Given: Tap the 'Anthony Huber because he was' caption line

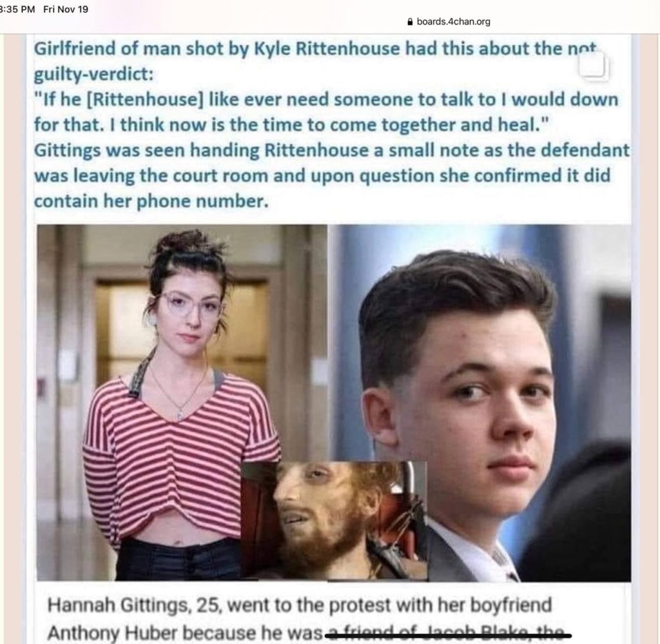Looking at the screenshot, I should click(185, 632).
